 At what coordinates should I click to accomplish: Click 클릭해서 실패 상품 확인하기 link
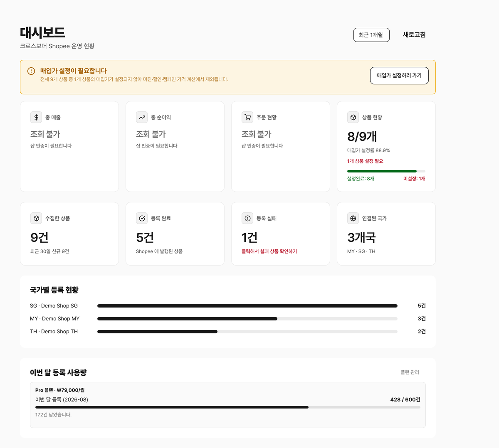(x=269, y=251)
